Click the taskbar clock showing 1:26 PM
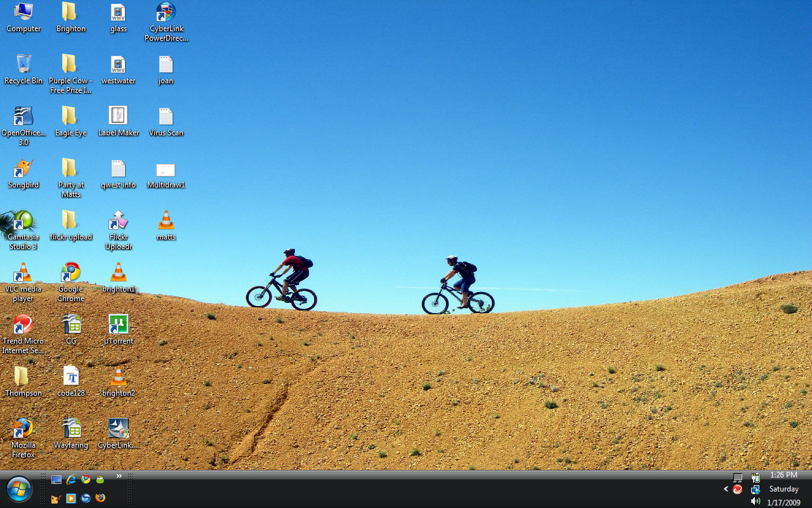The image size is (812, 508). tap(783, 475)
